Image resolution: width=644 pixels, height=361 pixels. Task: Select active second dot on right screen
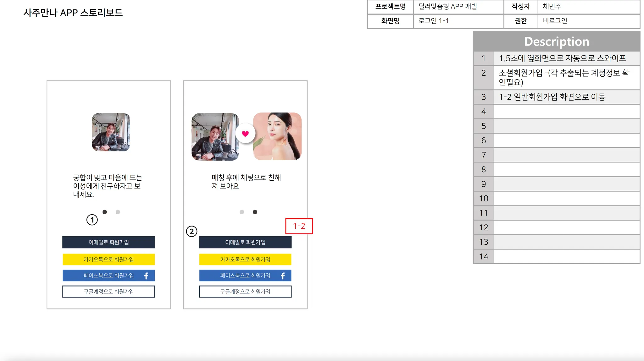(x=255, y=212)
